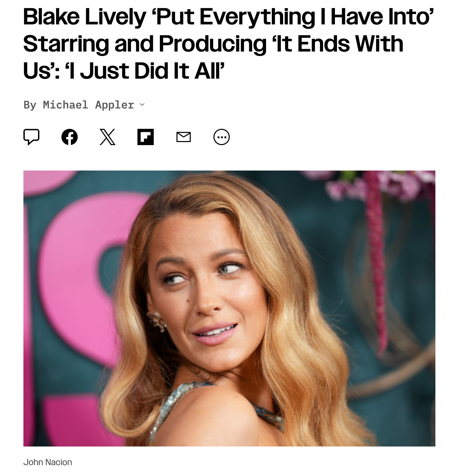Open more sharing options ellipsis icon

(x=222, y=137)
